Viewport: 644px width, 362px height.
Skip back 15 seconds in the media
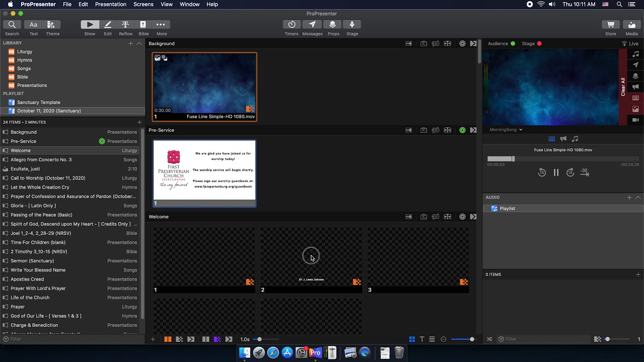[542, 172]
